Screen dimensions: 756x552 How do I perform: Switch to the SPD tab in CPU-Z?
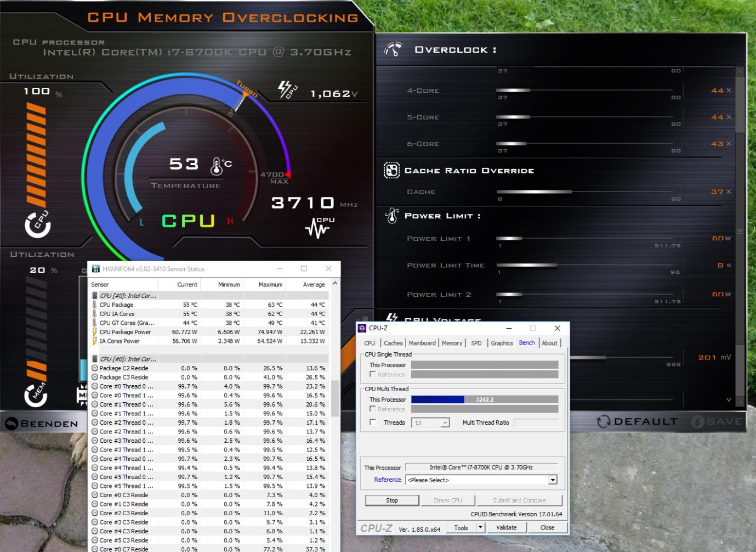click(476, 343)
